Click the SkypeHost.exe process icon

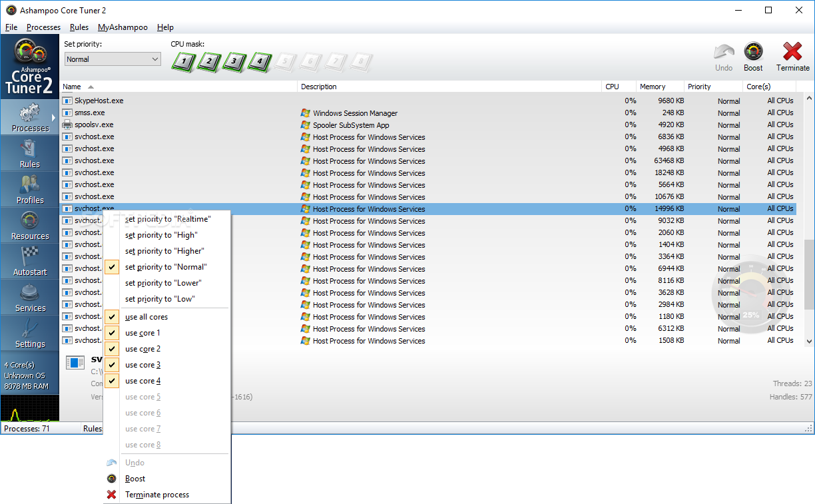pos(67,101)
